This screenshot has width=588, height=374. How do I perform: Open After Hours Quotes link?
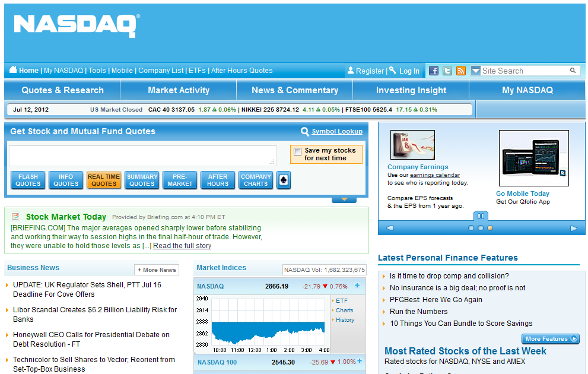(242, 71)
